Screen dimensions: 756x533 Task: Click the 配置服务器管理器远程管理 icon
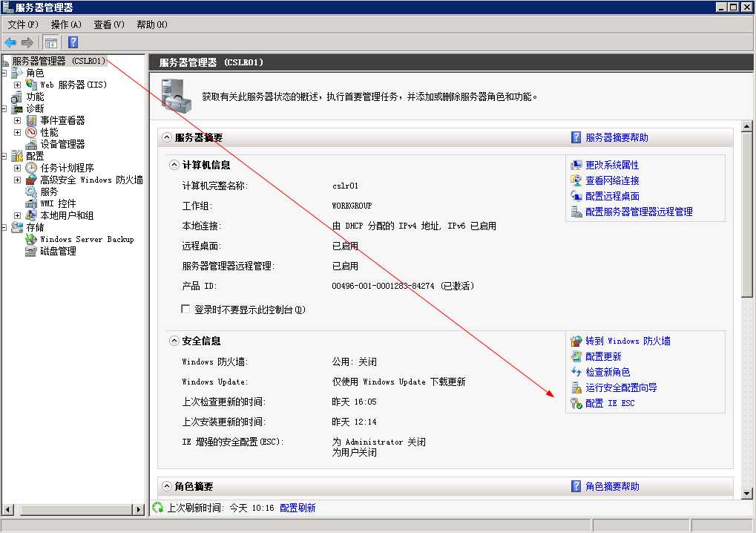click(576, 212)
